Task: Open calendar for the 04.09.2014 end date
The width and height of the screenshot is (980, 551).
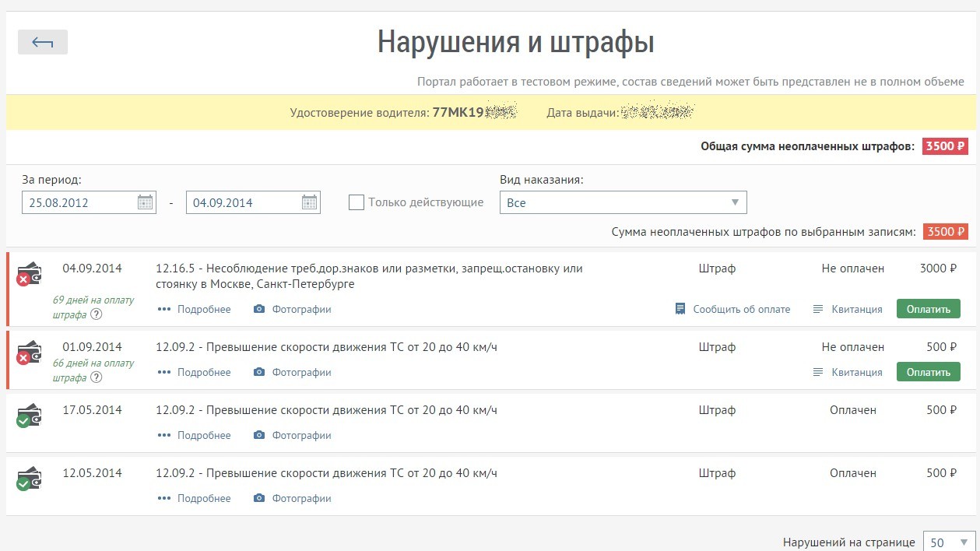Action: point(309,202)
